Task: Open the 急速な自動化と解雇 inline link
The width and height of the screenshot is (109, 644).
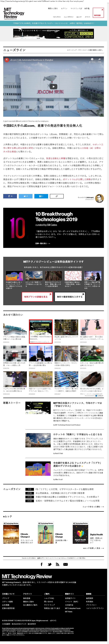Action: (x=56, y=158)
